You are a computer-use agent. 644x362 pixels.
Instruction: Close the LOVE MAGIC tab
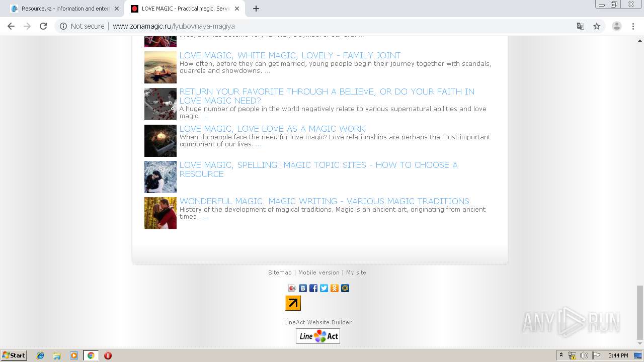tap(237, 9)
